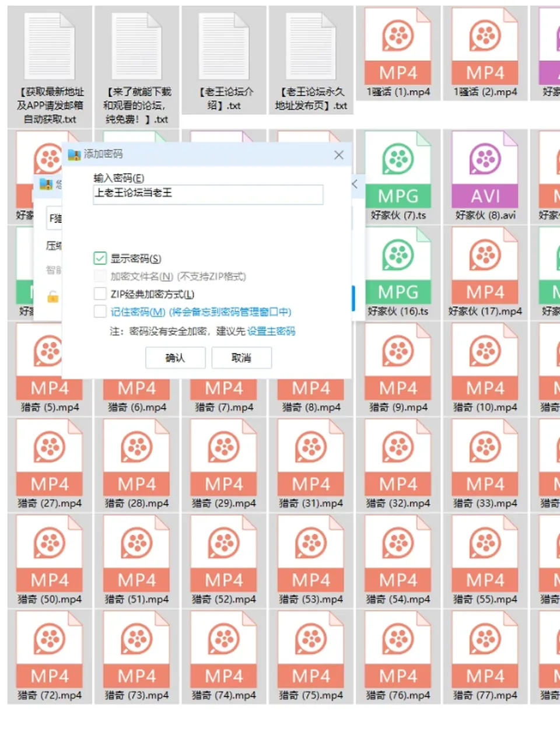Tick the 记住密码 checkbox

pos(100,311)
